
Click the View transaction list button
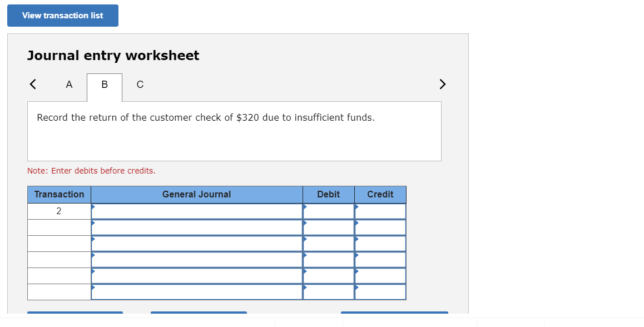pyautogui.click(x=62, y=16)
